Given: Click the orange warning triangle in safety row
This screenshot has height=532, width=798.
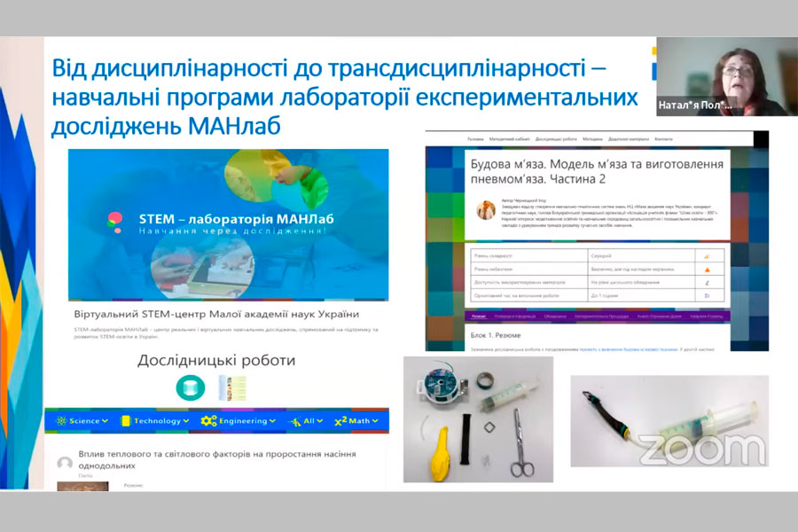Looking at the screenshot, I should tap(707, 270).
